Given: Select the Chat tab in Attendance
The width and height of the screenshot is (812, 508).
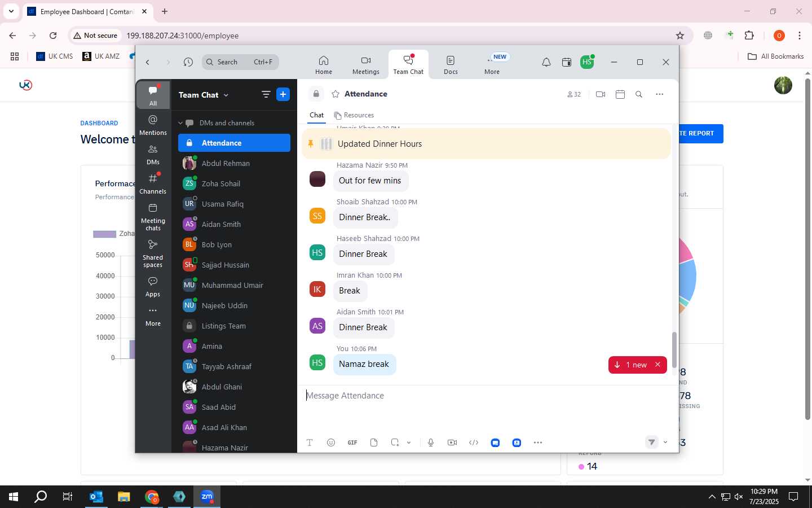Looking at the screenshot, I should click(316, 115).
